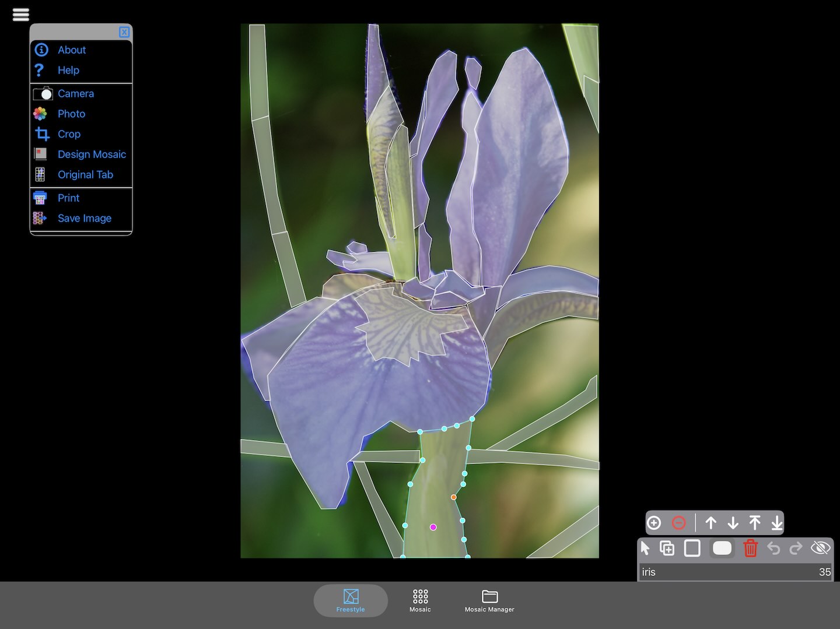Go to Original Tab
840x629 pixels.
click(x=81, y=175)
